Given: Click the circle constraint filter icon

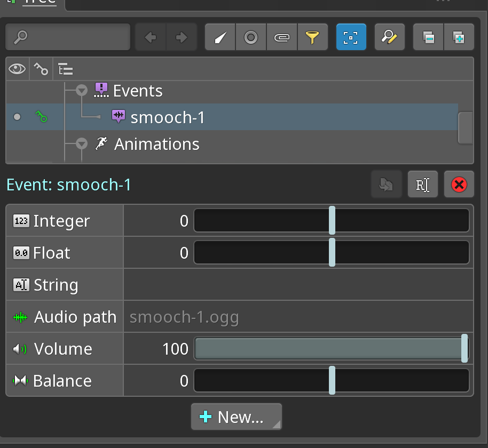Looking at the screenshot, I should pos(251,37).
